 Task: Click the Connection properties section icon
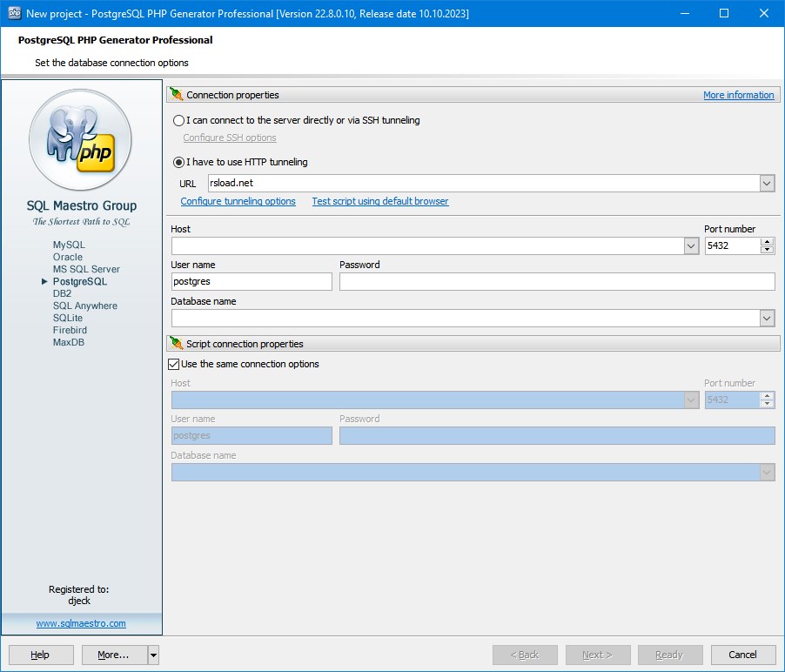pyautogui.click(x=177, y=95)
